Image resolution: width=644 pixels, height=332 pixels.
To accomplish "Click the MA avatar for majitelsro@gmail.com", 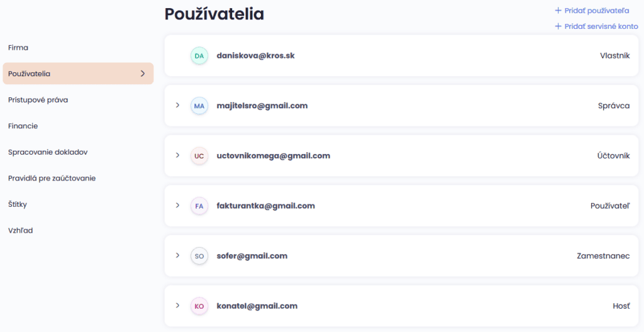I will (199, 106).
